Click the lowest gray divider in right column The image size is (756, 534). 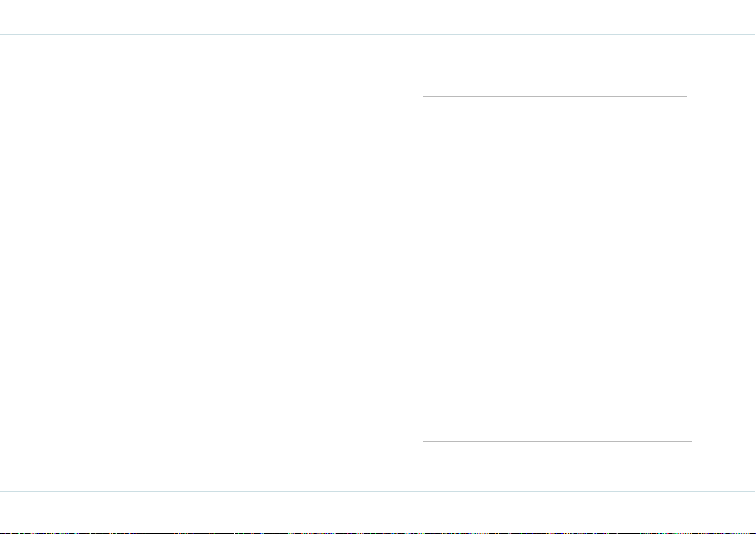(557, 441)
